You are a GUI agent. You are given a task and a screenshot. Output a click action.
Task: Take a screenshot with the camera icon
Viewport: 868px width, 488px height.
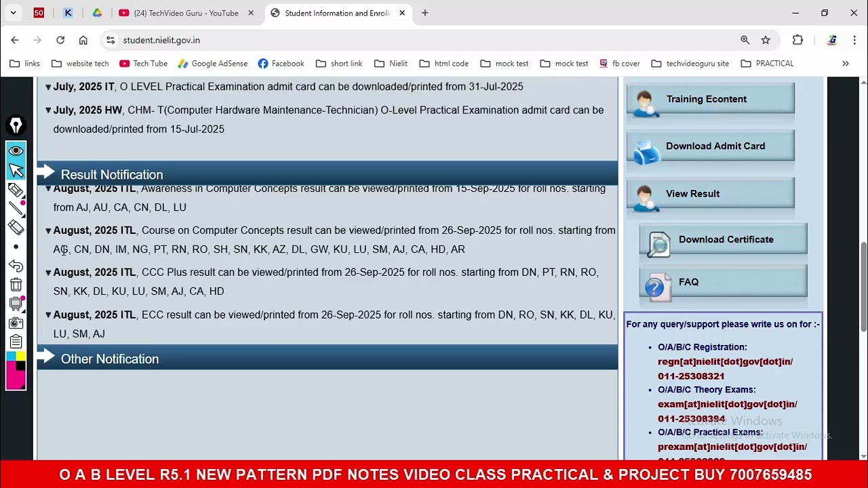pos(16,323)
